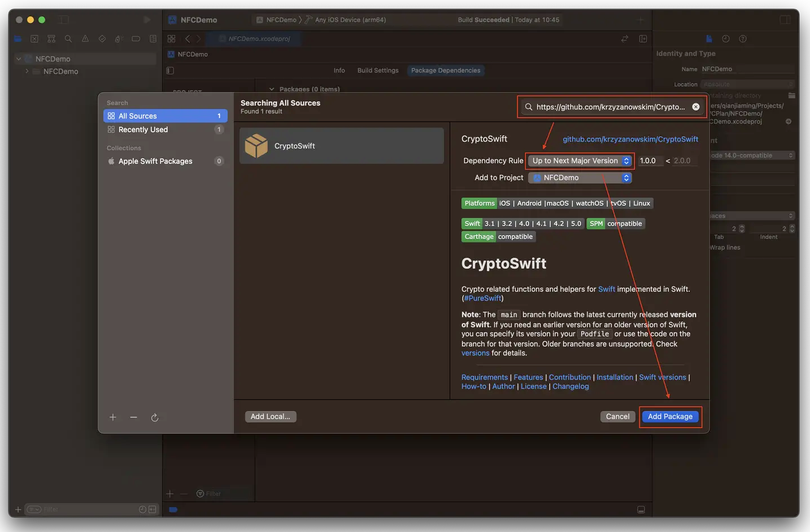Select All Sources in the package sidebar
This screenshot has height=532, width=810.
pos(166,116)
